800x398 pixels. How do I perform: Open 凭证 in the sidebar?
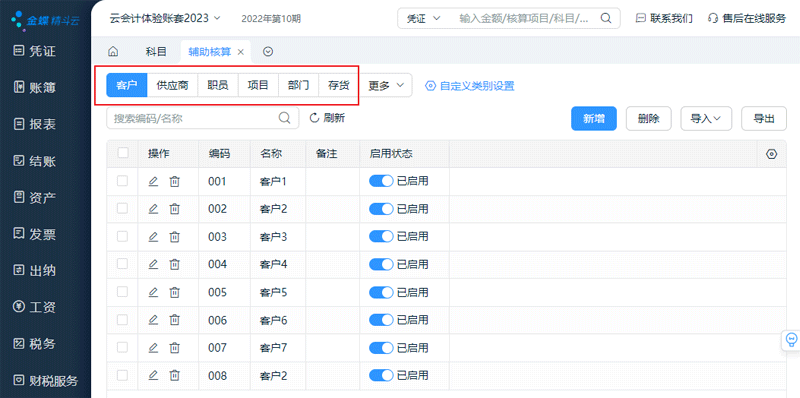pos(35,51)
